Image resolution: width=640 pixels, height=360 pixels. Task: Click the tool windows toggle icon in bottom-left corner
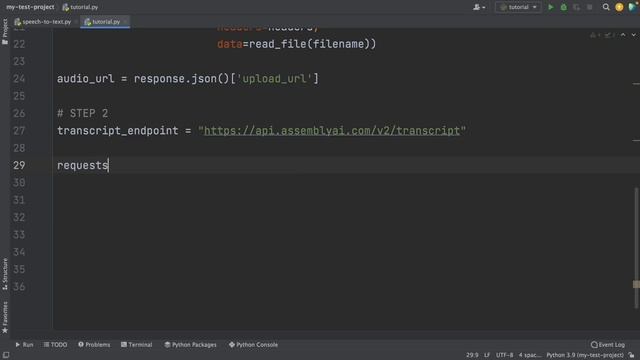(x=6, y=355)
